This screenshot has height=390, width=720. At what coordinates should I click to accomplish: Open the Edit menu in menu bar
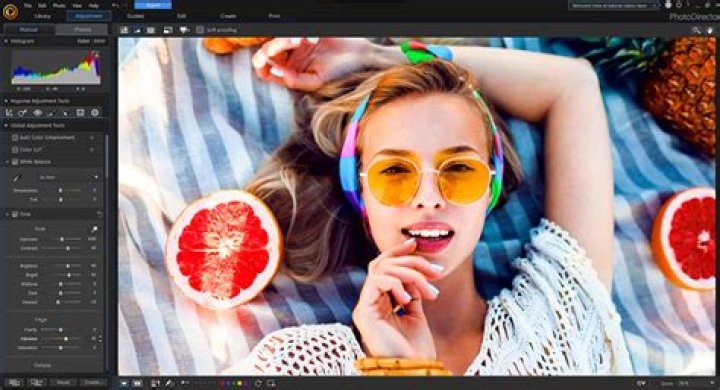[43, 6]
